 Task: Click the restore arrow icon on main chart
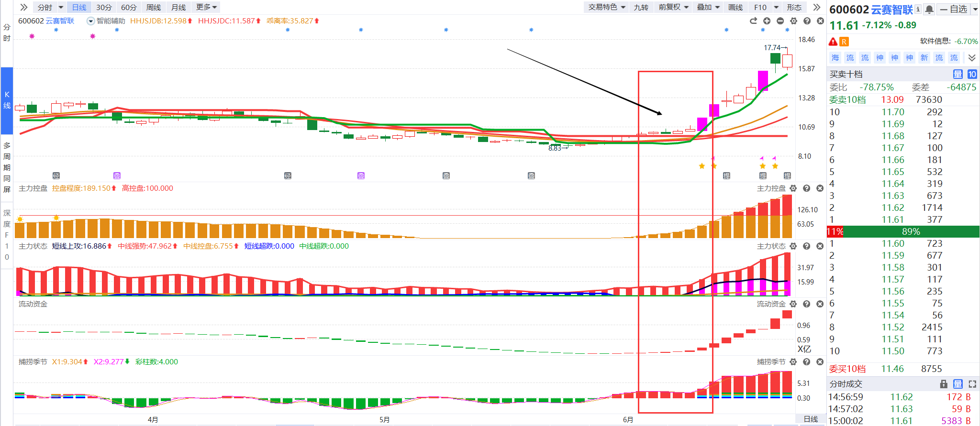(x=753, y=21)
